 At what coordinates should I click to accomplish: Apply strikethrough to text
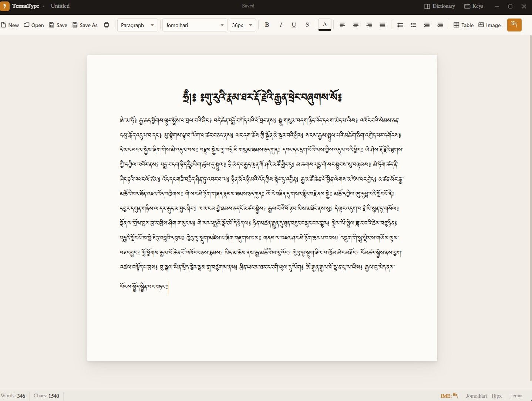[x=307, y=25]
